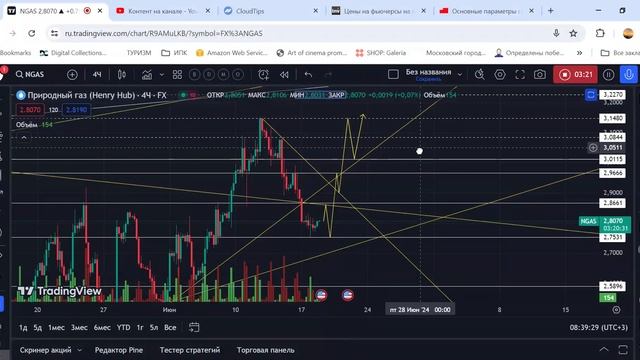Viewport: 640px width, 360px height.
Task: Redo the last chart action
Action: [328, 74]
